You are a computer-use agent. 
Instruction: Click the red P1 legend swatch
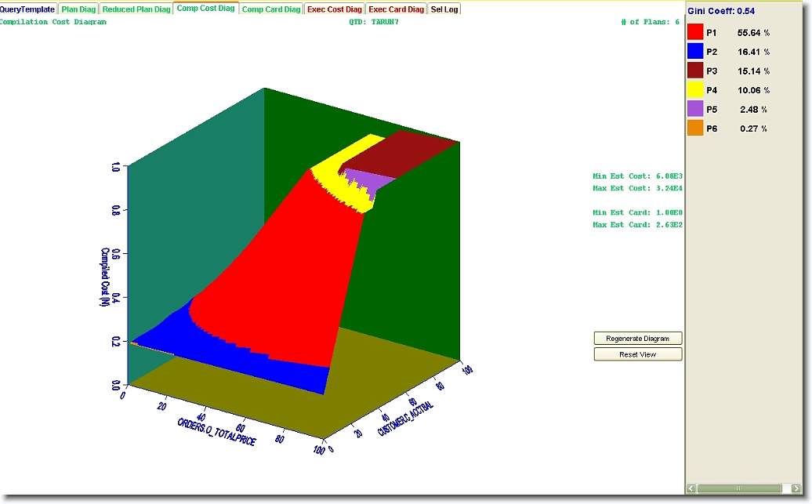pos(695,32)
